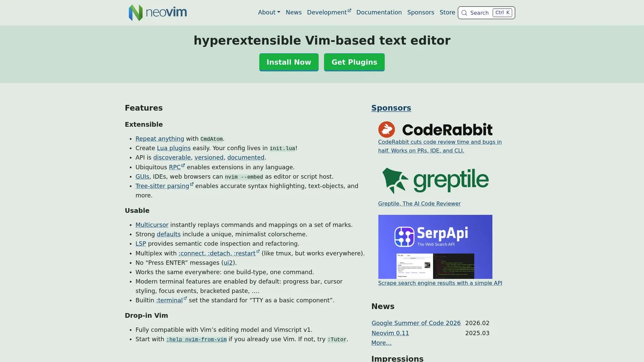Image resolution: width=644 pixels, height=362 pixels.
Task: Click the Install Now button
Action: 289,62
